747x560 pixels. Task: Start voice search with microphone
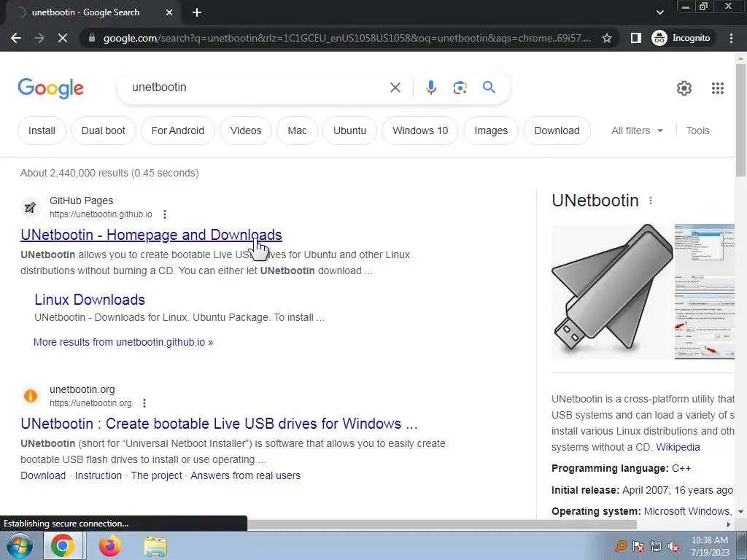[430, 87]
